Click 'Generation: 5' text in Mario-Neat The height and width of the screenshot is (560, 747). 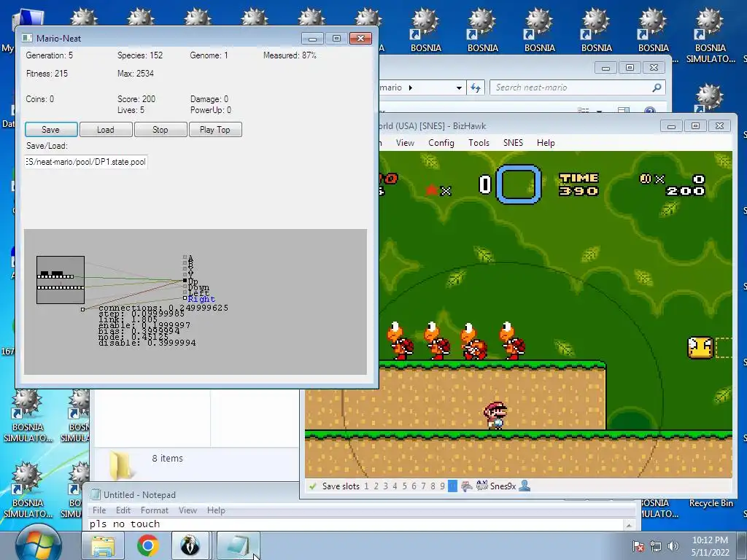pos(49,55)
